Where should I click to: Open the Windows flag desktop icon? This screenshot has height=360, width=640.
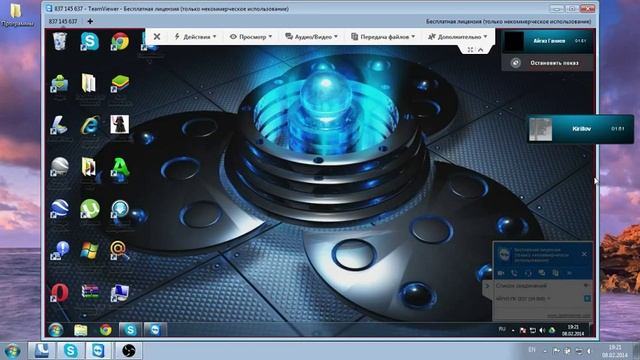(x=89, y=250)
